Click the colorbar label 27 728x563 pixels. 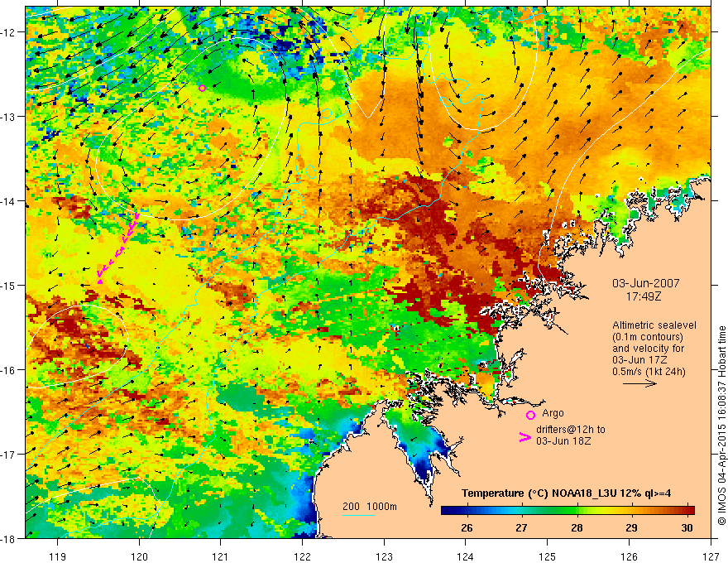tap(521, 527)
